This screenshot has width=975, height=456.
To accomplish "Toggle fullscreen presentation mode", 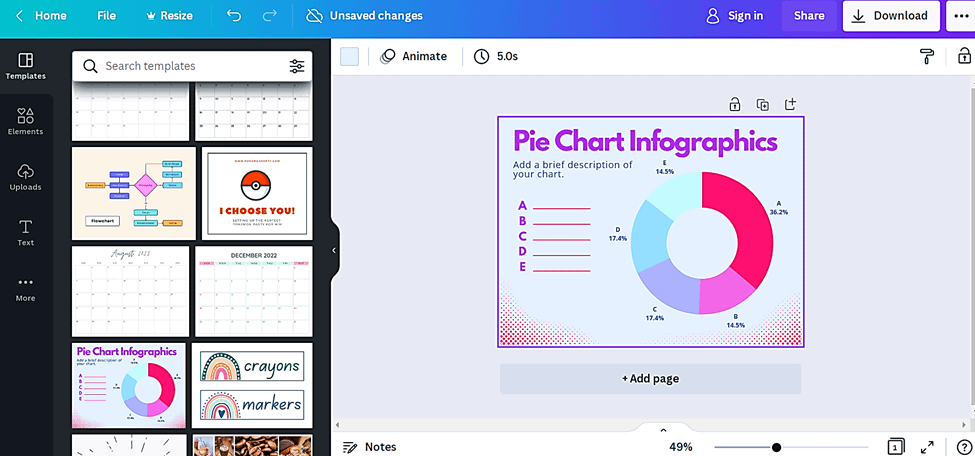I will [927, 447].
